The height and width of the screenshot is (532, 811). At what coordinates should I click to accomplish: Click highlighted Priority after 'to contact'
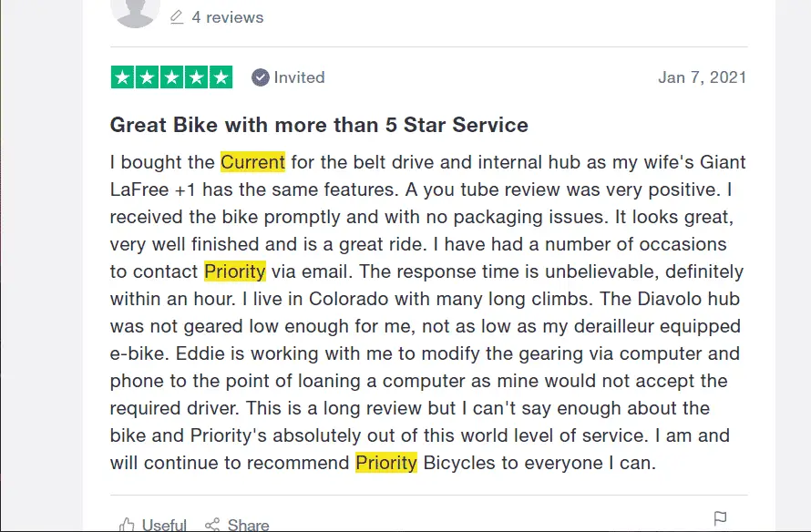tap(235, 271)
